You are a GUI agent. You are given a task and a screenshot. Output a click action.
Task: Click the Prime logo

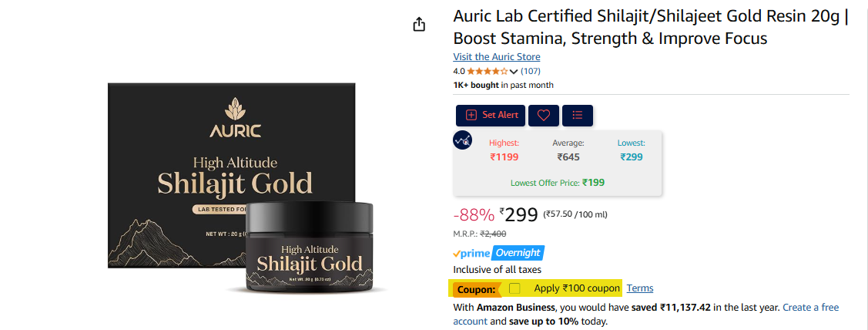pos(471,254)
